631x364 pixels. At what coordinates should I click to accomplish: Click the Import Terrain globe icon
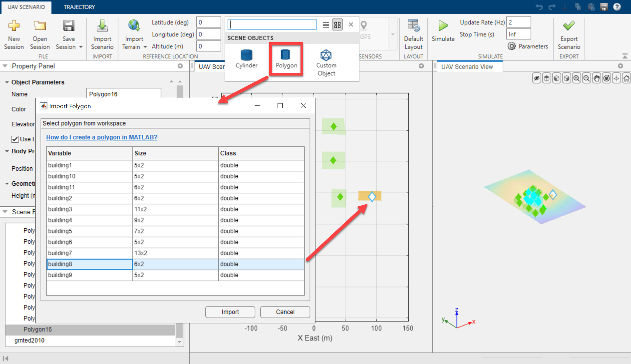(x=134, y=26)
